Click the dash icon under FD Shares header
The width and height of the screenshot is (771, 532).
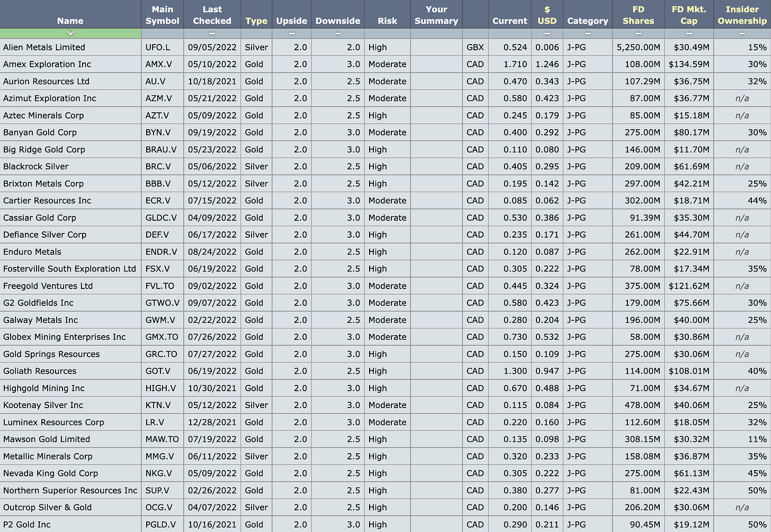pyautogui.click(x=638, y=33)
